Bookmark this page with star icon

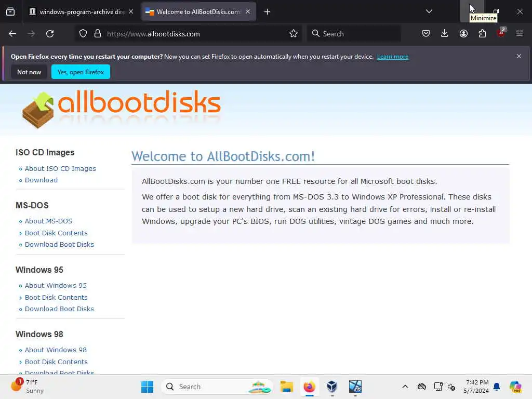pyautogui.click(x=294, y=34)
